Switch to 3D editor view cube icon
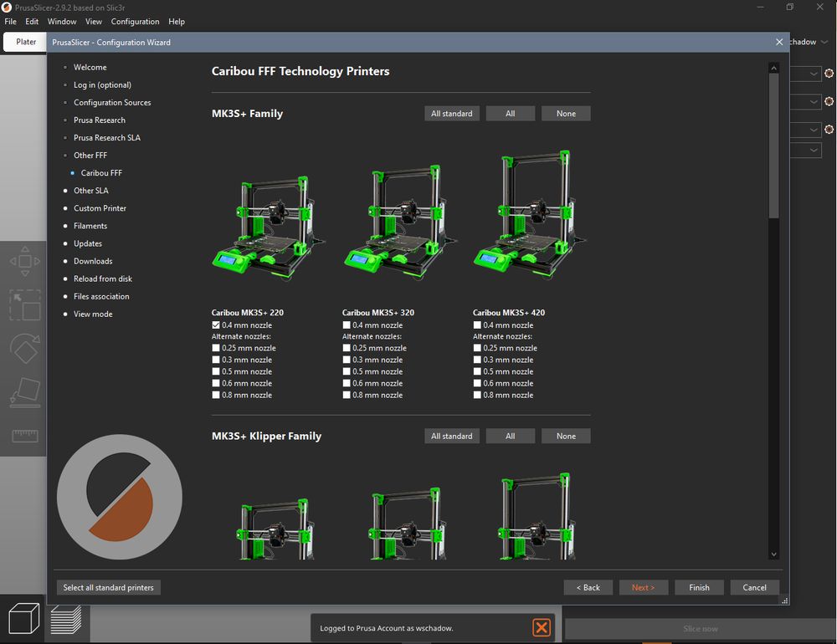This screenshot has height=644, width=837. 23,621
